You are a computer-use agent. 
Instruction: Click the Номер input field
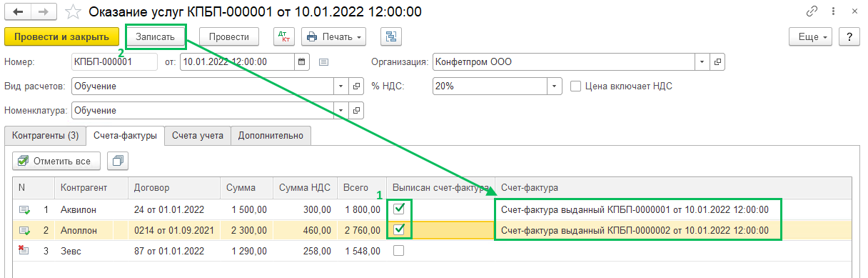pyautogui.click(x=114, y=61)
